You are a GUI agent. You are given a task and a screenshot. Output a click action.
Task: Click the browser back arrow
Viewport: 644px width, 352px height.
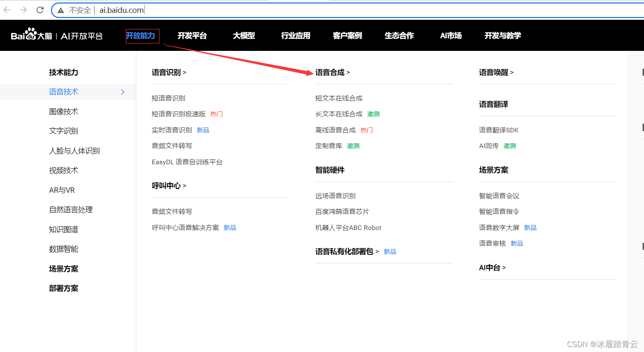pyautogui.click(x=7, y=10)
